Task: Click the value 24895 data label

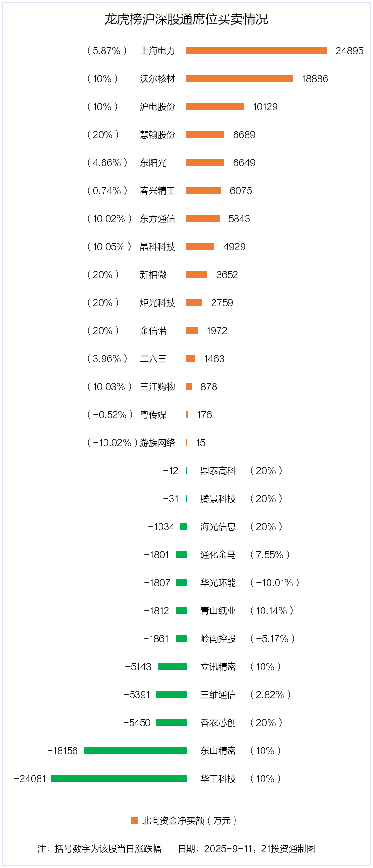Action: click(x=349, y=50)
